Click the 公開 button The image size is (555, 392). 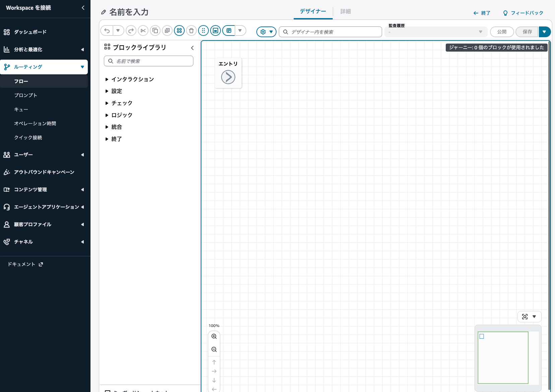pyautogui.click(x=502, y=32)
